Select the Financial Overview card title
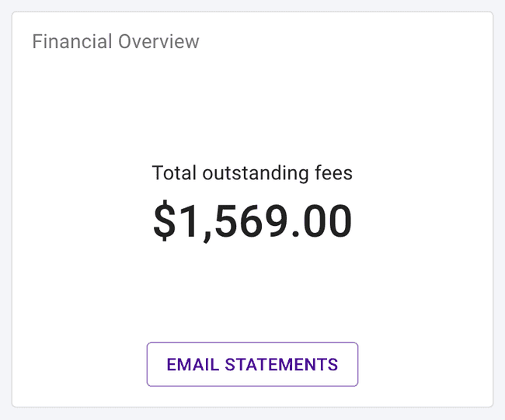The image size is (505, 420). (x=116, y=41)
